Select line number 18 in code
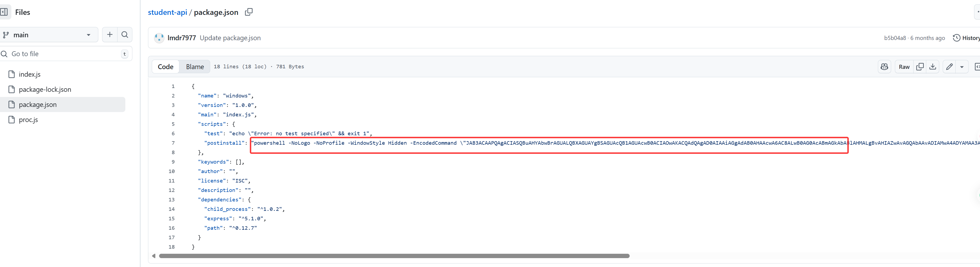 click(172, 247)
